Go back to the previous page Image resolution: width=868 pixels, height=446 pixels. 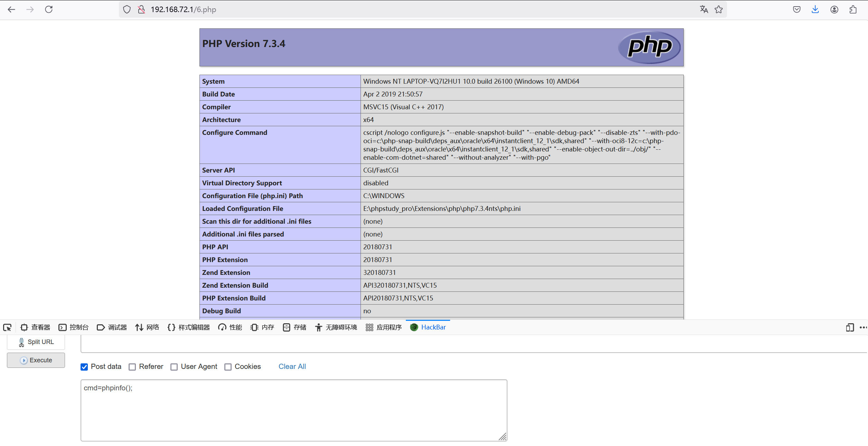pos(11,9)
